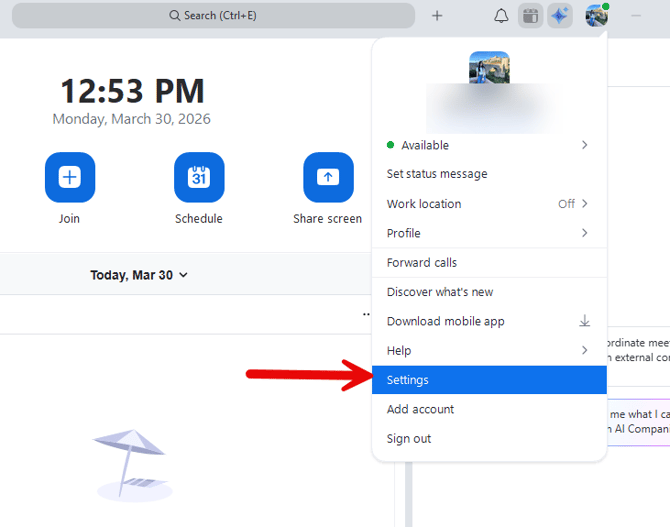
Task: Click the plus icon beside search bar
Action: pyautogui.click(x=437, y=16)
